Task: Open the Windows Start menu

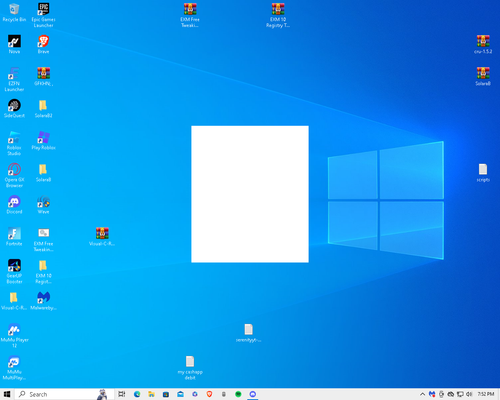Action: [7, 394]
